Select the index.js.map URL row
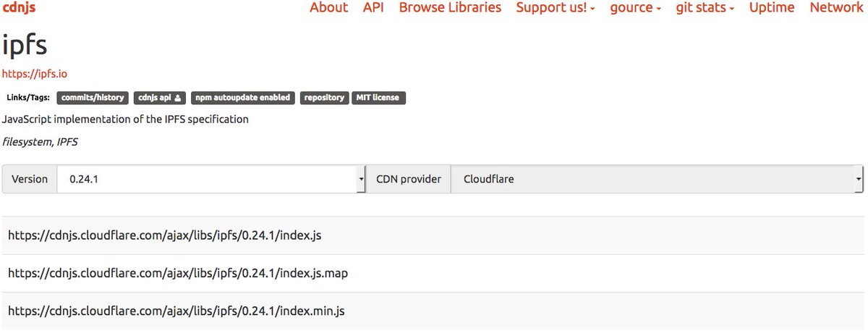 pos(433,273)
